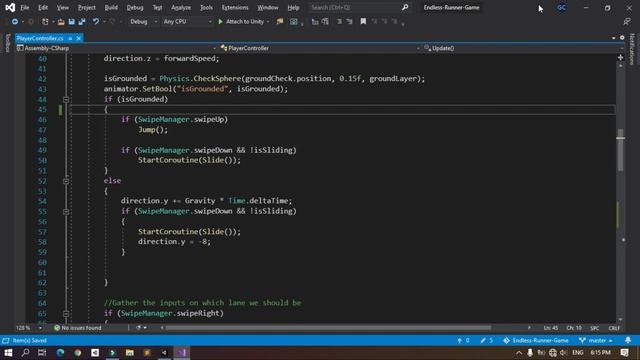640x360 pixels.
Task: Collapse the if block at line 55
Action: point(66,211)
